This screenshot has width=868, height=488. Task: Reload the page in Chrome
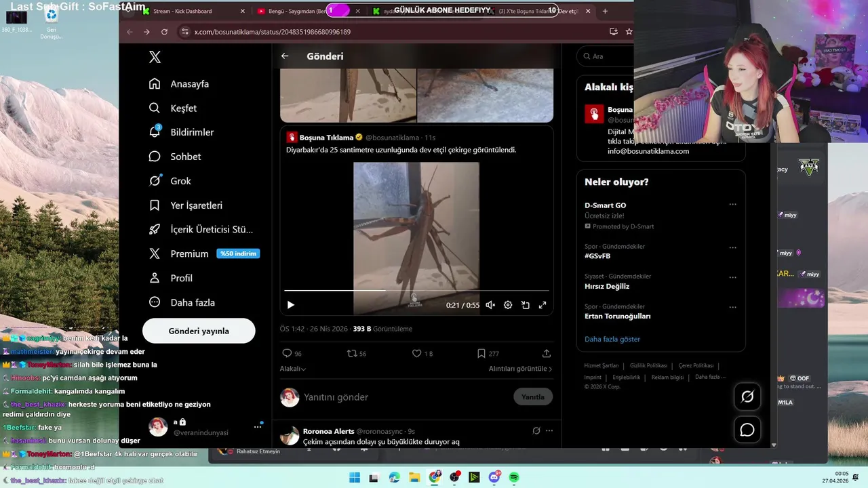tap(164, 32)
